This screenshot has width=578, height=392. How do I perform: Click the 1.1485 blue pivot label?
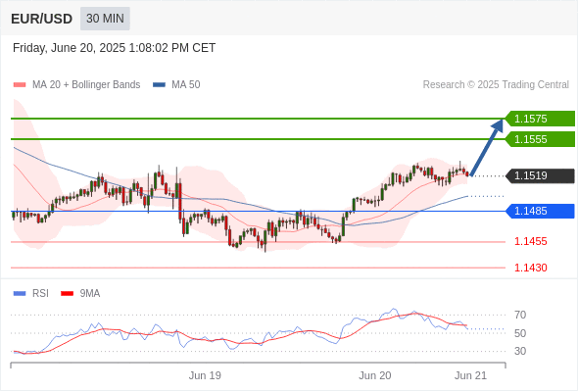[540, 211]
